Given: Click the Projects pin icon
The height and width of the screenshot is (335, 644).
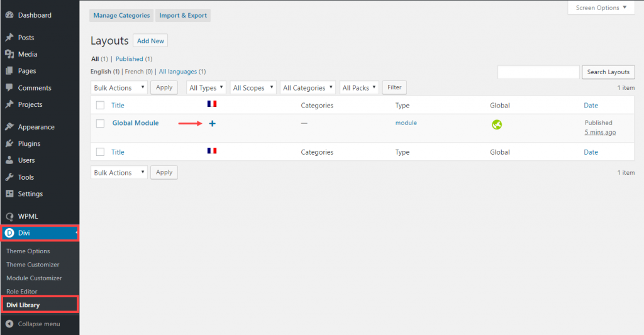Looking at the screenshot, I should tap(9, 104).
